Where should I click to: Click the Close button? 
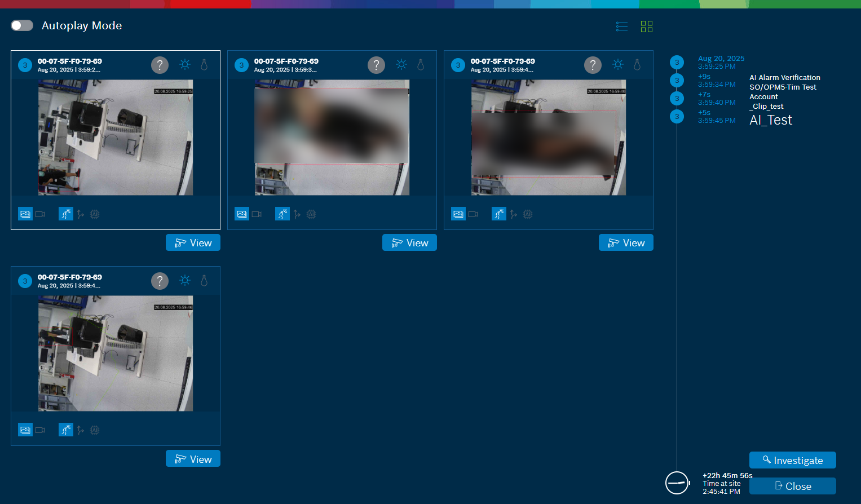point(792,486)
